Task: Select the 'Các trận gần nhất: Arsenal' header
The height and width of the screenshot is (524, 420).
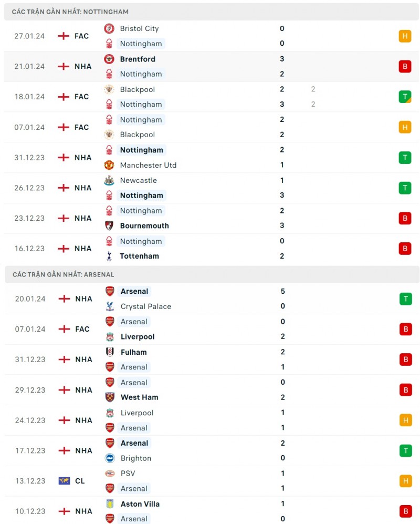Action: click(63, 274)
